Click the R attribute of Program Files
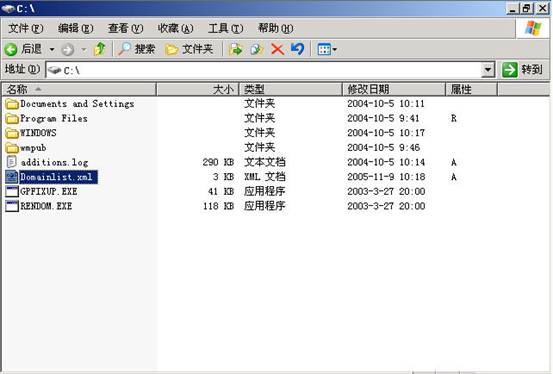The width and height of the screenshot is (553, 374). click(454, 118)
